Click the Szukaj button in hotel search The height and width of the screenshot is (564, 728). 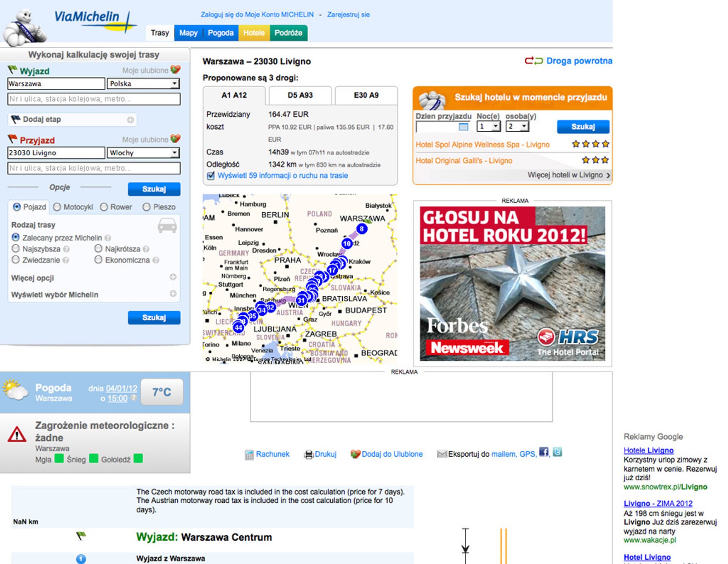582,127
